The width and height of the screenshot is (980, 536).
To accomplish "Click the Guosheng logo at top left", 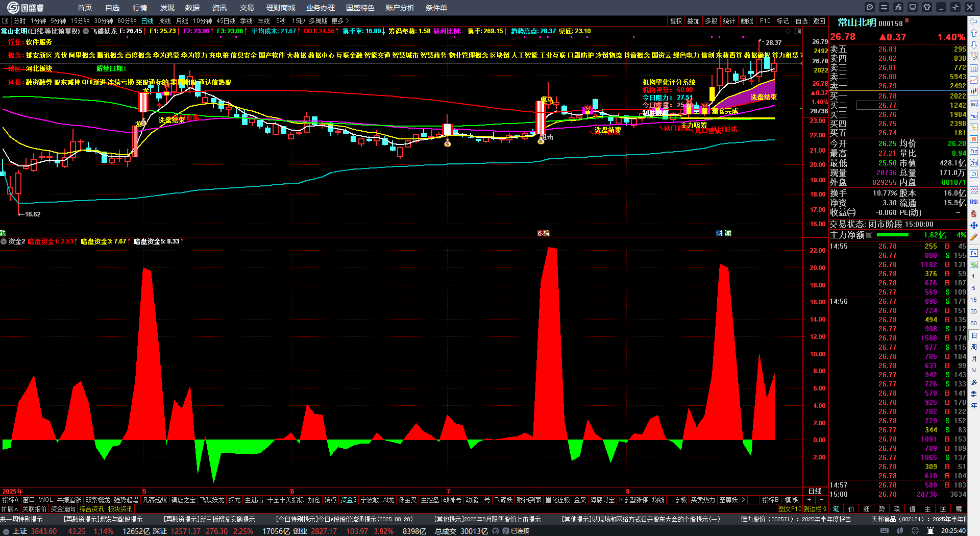I will pyautogui.click(x=26, y=7).
